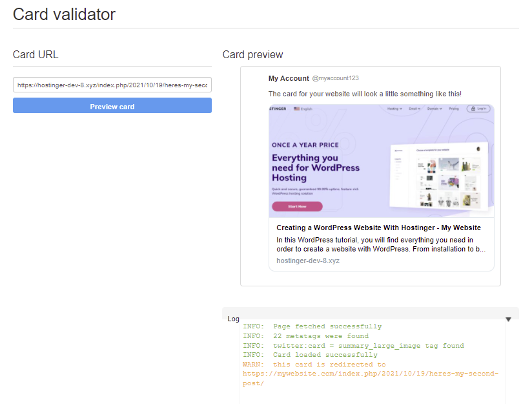Click the English language flag icon
The width and height of the screenshot is (532, 404).
tap(297, 109)
